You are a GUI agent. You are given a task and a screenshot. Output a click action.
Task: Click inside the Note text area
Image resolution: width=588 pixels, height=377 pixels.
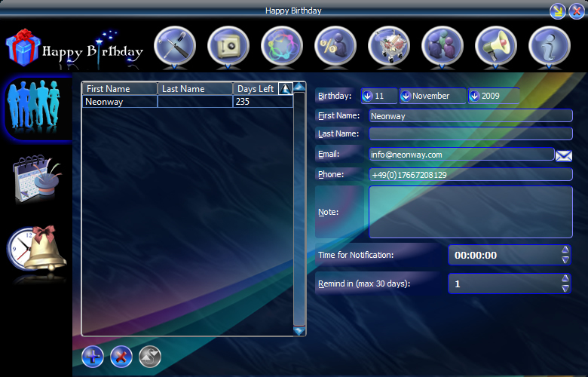pyautogui.click(x=470, y=212)
